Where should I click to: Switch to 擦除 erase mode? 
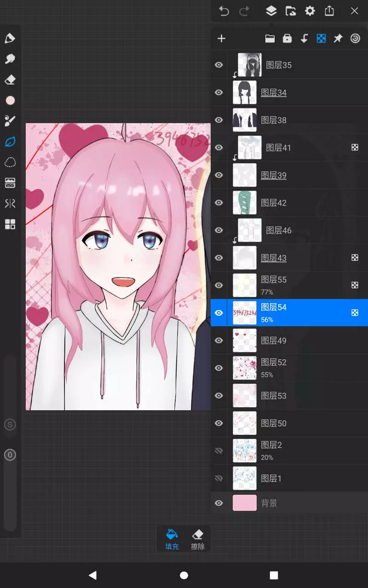tap(198, 539)
